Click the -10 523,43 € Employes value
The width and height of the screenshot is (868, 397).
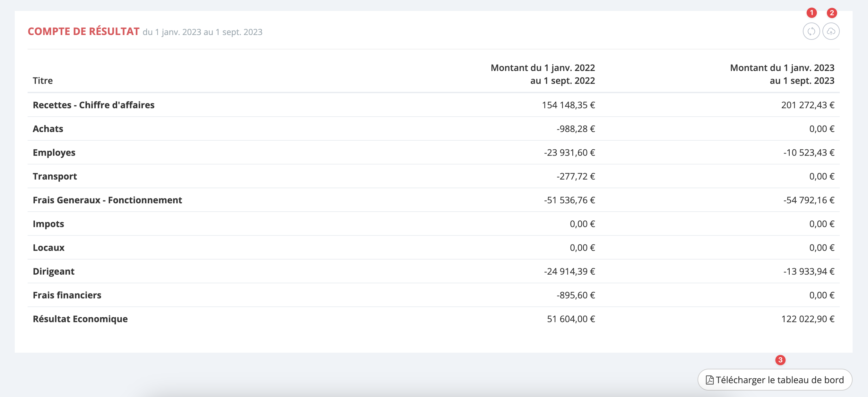click(809, 153)
